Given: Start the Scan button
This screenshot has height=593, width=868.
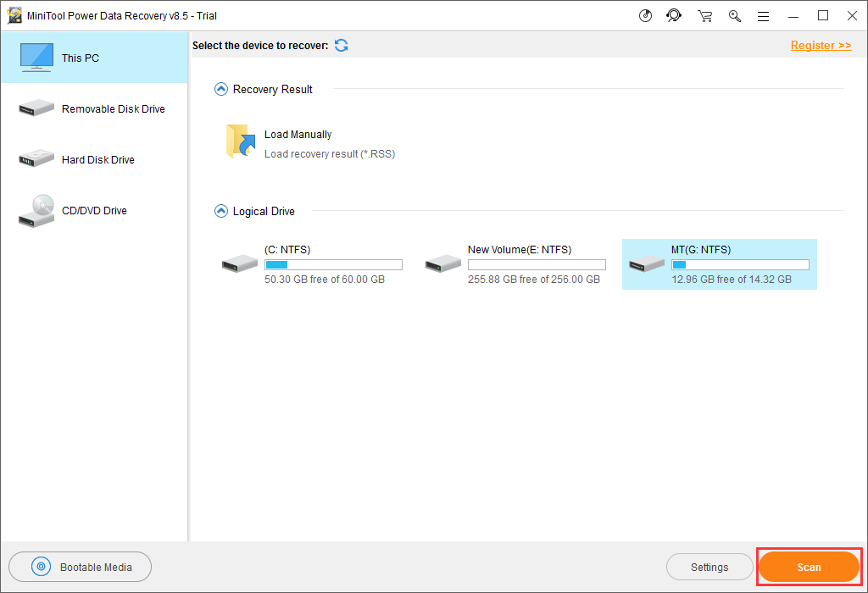Looking at the screenshot, I should 809,567.
